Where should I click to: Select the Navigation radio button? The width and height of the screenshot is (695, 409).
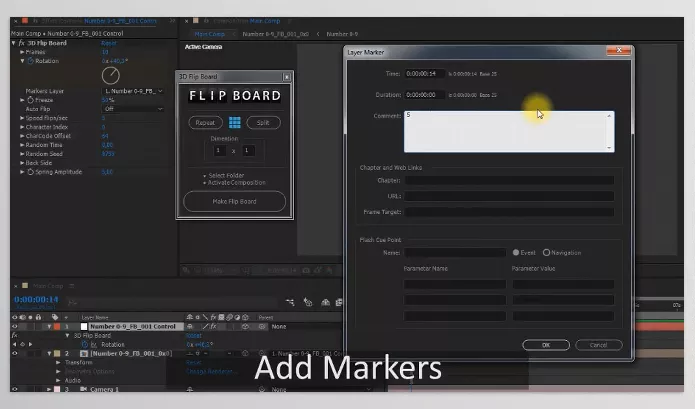[547, 253]
